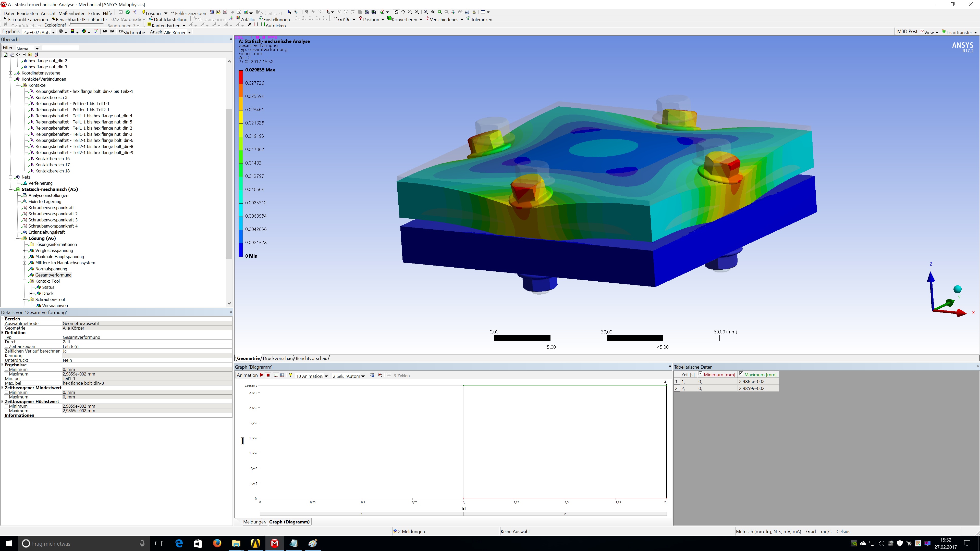Click the Eckpunkte anzeigen button
980x551 pixels.
[x=26, y=19]
